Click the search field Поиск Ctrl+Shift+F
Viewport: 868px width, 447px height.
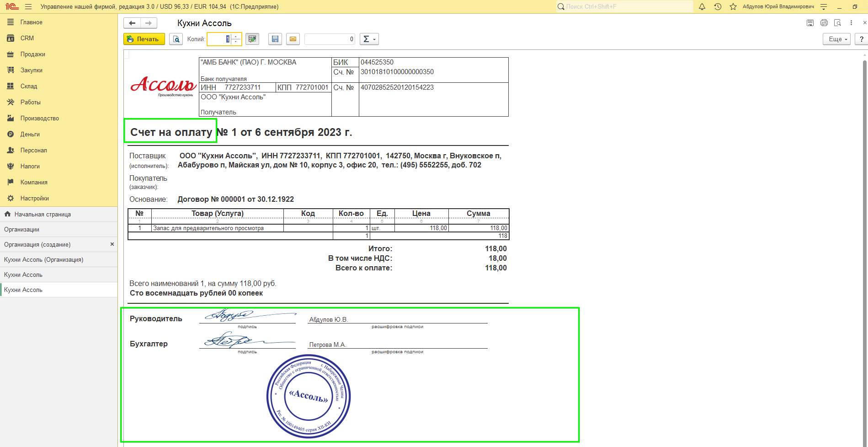point(624,6)
